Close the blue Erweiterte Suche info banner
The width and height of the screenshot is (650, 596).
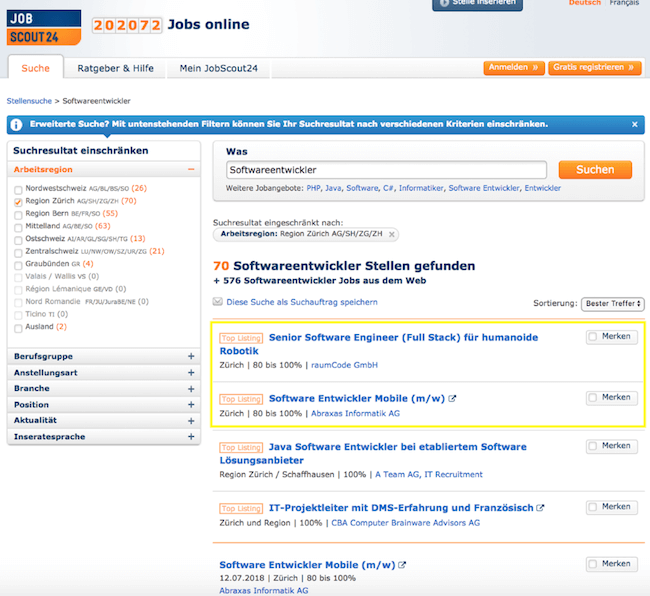[634, 124]
